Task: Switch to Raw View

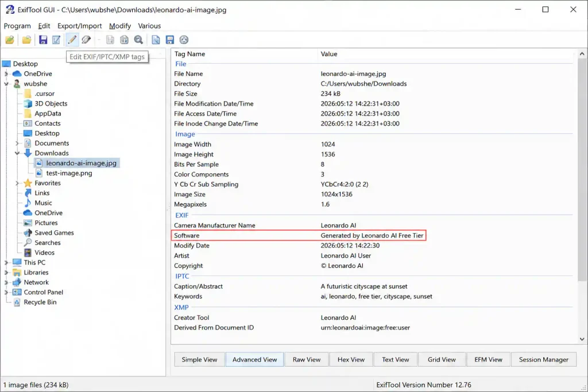Action: (x=307, y=359)
